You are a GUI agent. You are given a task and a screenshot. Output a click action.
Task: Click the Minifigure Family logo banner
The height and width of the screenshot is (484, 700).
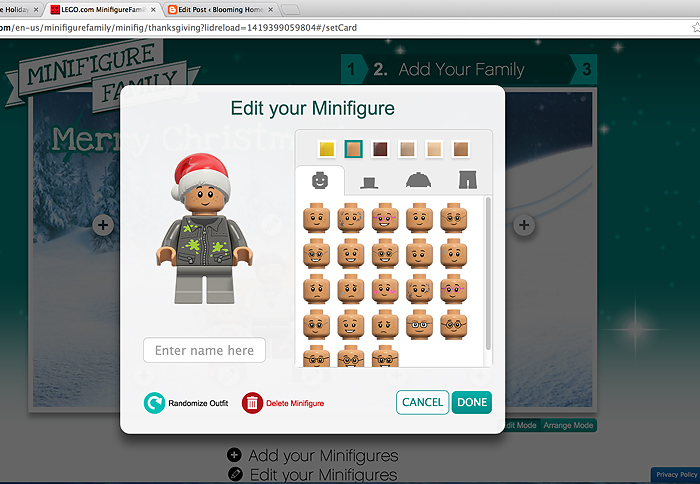(101, 74)
